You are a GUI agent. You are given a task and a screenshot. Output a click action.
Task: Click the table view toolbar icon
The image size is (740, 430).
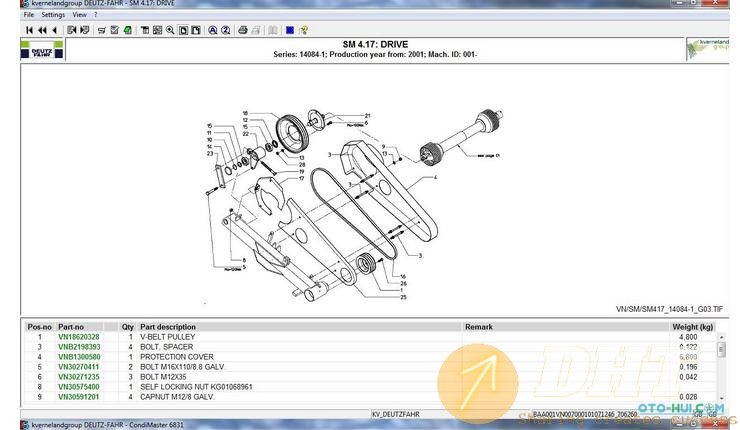pyautogui.click(x=145, y=30)
